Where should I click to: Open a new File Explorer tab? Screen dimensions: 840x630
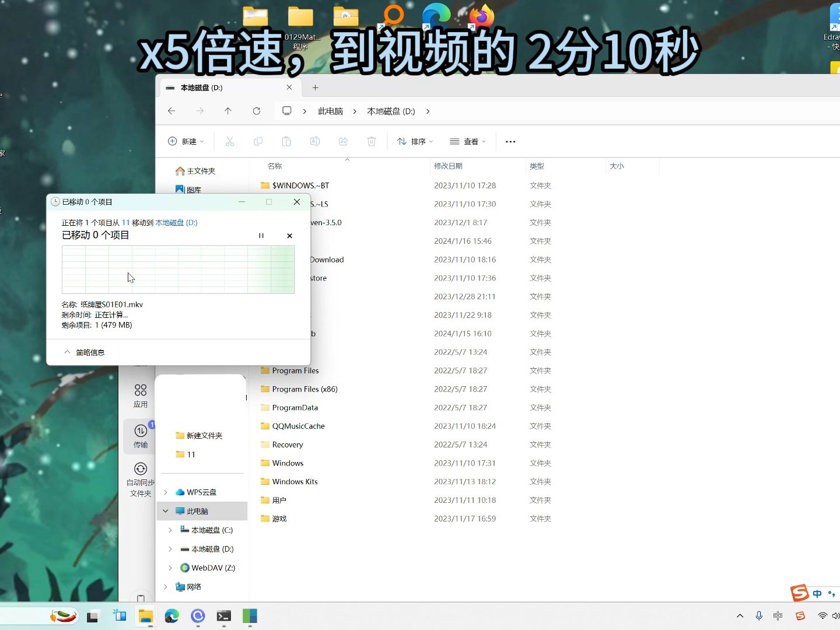(315, 87)
